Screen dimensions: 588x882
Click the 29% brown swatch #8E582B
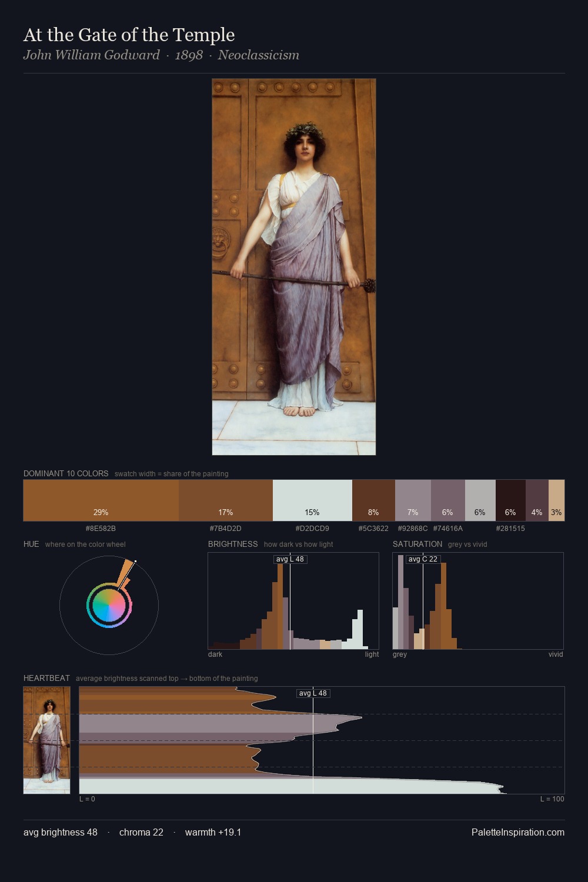coord(101,500)
